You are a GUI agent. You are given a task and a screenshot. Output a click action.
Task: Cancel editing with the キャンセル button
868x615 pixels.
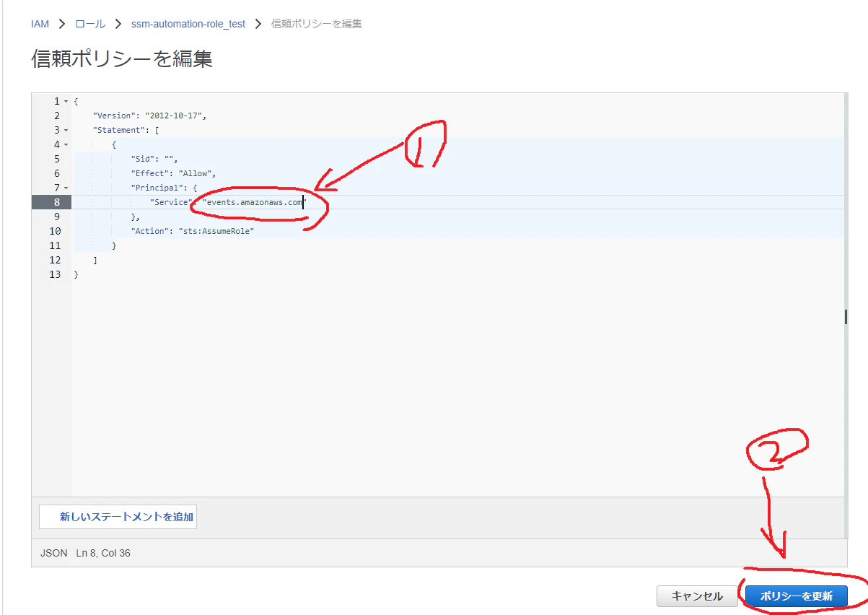point(697,596)
